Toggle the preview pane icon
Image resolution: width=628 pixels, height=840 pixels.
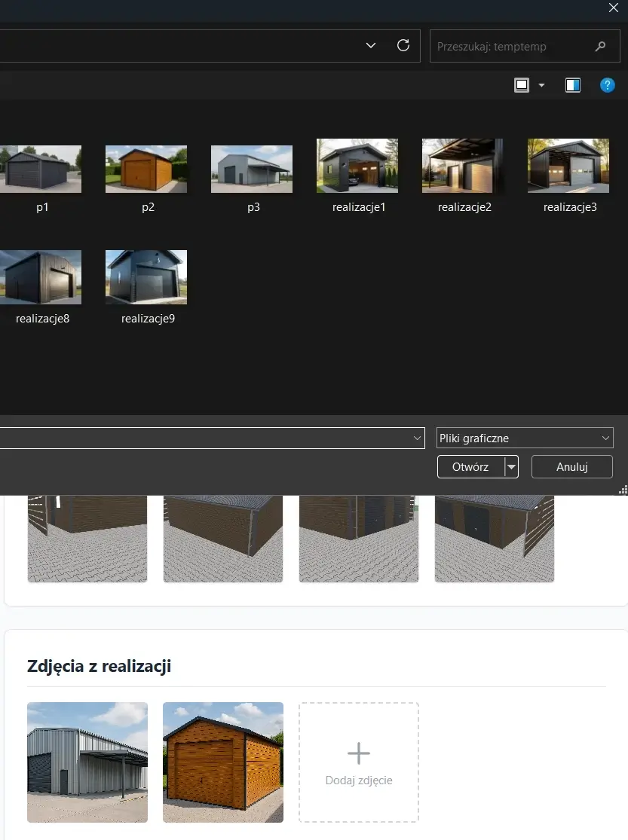[x=573, y=85]
